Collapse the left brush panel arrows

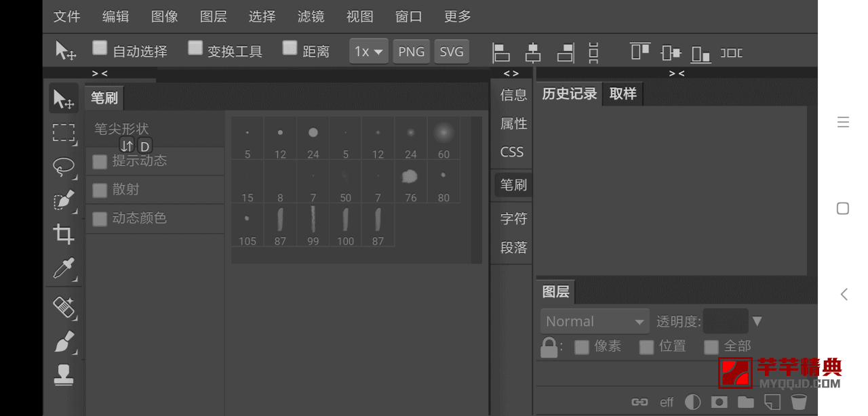pyautogui.click(x=100, y=73)
